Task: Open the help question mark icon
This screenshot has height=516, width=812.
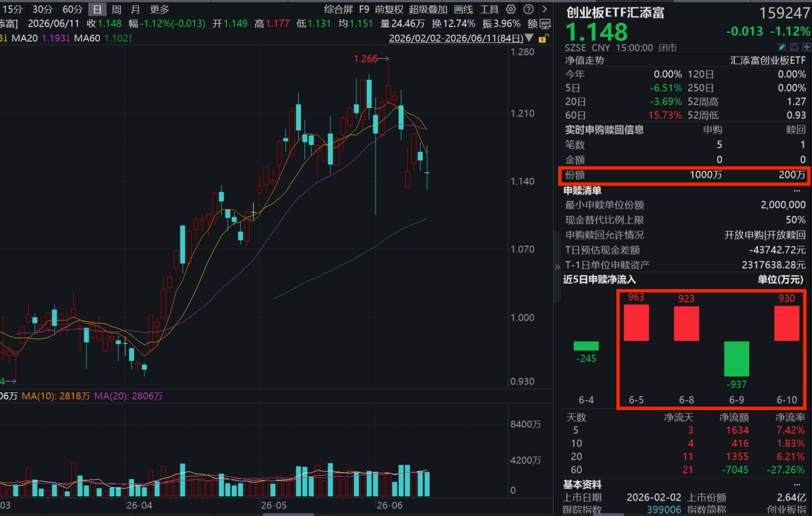Action: (528, 10)
